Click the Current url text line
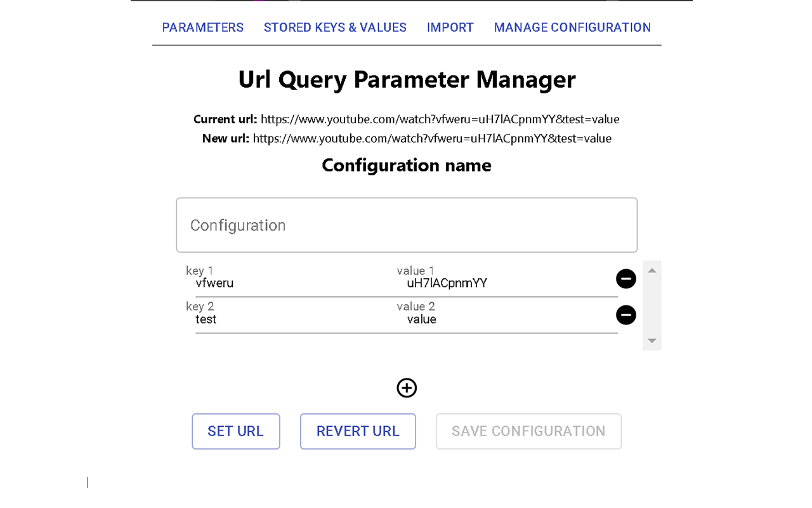812x508 pixels. [x=407, y=119]
